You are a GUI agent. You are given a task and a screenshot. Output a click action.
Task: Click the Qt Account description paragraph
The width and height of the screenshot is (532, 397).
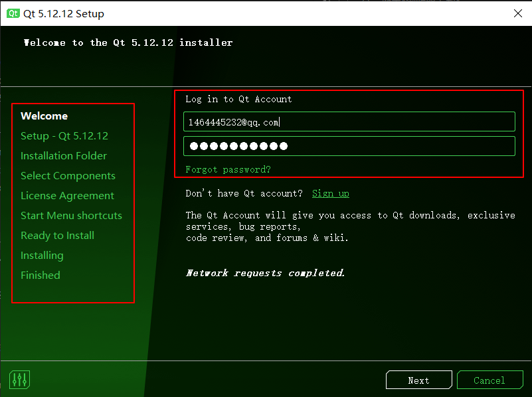point(351,226)
